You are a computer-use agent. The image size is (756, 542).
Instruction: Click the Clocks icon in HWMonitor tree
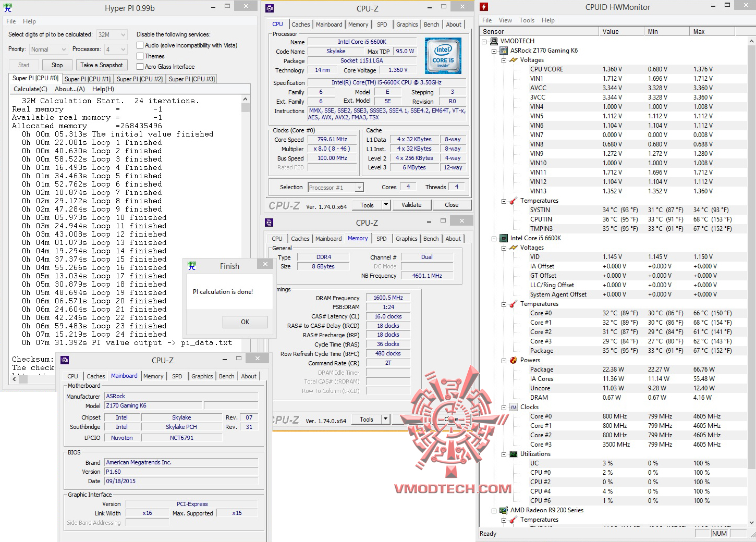point(514,407)
